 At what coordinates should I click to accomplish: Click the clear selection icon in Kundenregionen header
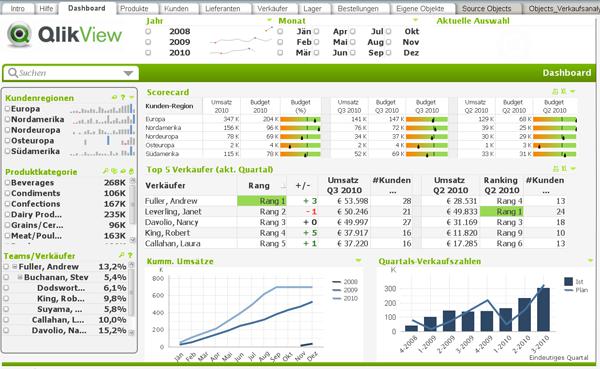(114, 98)
